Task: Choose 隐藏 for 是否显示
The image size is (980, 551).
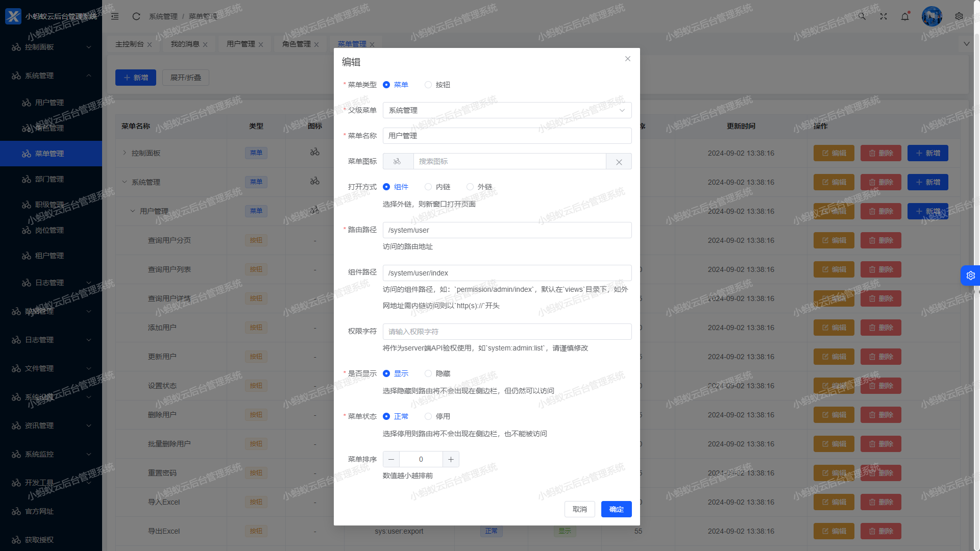Action: [428, 373]
